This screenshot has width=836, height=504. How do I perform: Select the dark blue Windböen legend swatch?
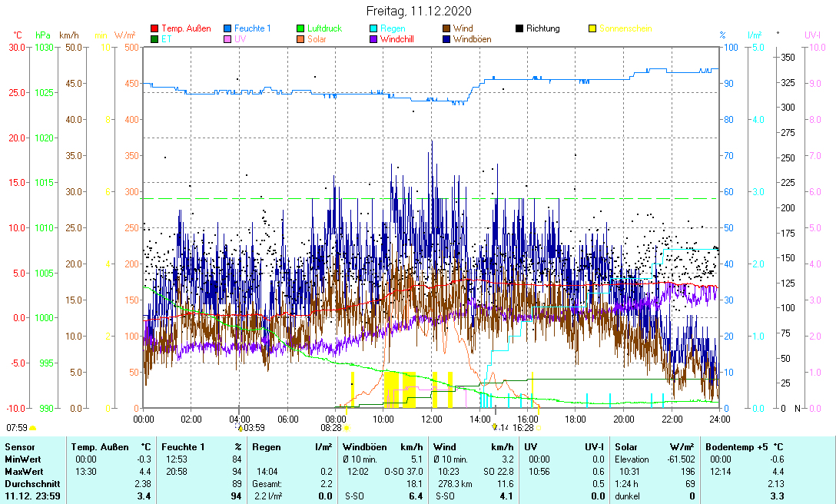click(446, 38)
